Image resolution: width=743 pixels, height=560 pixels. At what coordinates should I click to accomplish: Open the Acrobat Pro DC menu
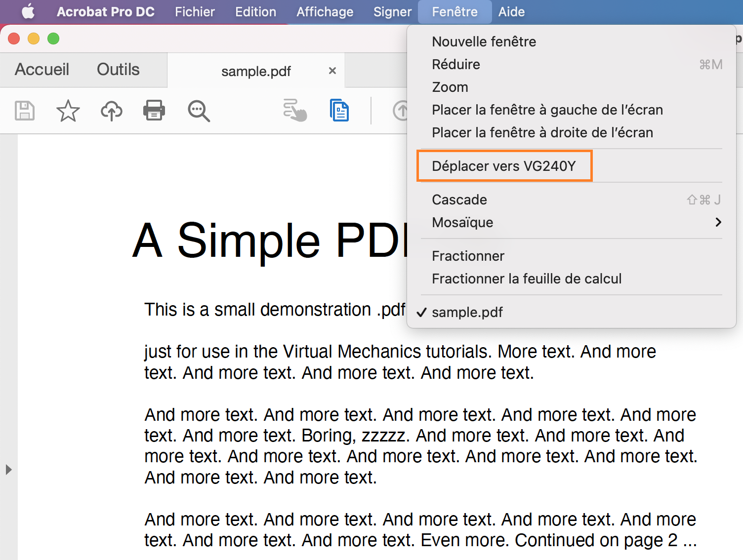coord(106,12)
